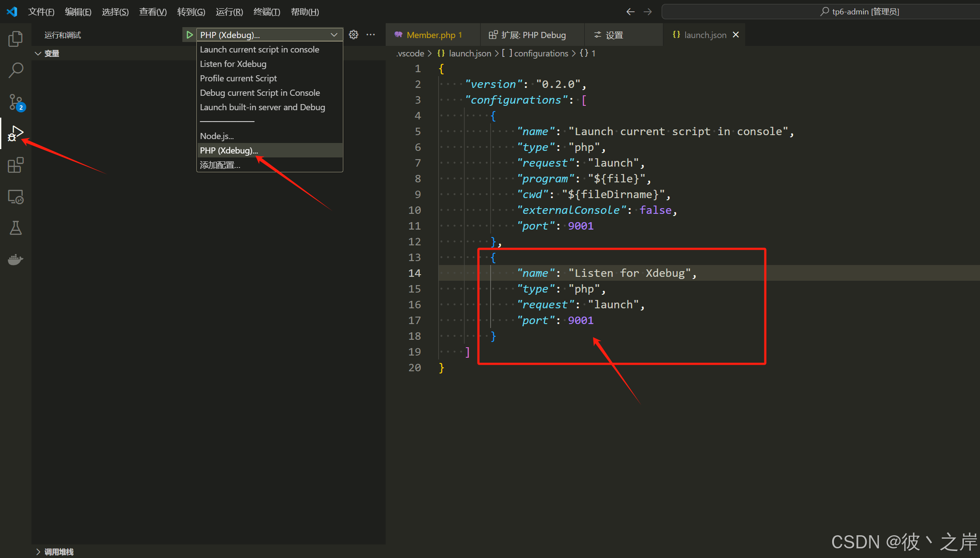This screenshot has width=980, height=558.
Task: Open the debug configuration dropdown arrow
Action: pyautogui.click(x=334, y=35)
